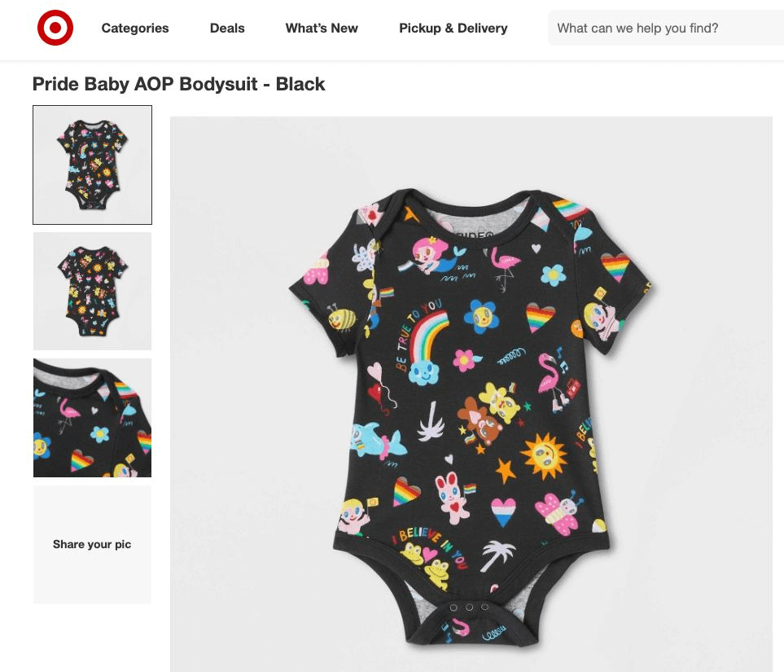The width and height of the screenshot is (784, 672).
Task: Click the Share your pic tile
Action: [93, 544]
